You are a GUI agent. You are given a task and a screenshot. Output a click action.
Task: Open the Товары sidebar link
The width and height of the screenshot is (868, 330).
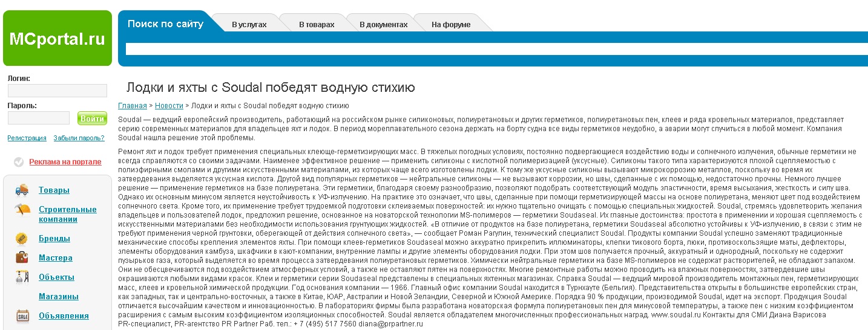click(x=54, y=190)
